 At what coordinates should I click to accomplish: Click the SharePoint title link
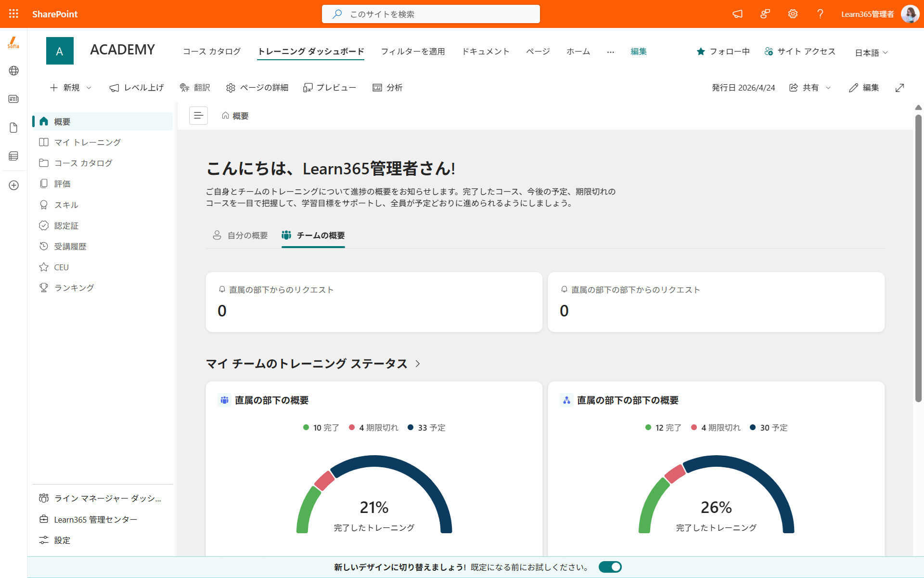coord(55,14)
